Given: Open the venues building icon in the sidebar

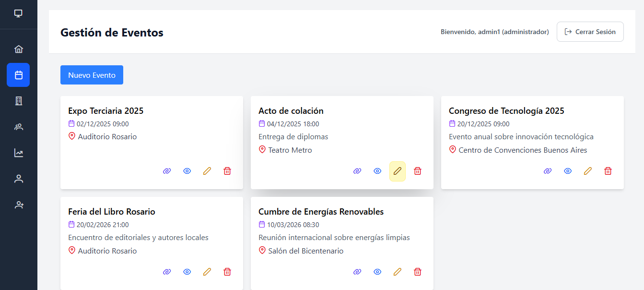Looking at the screenshot, I should pos(18,101).
